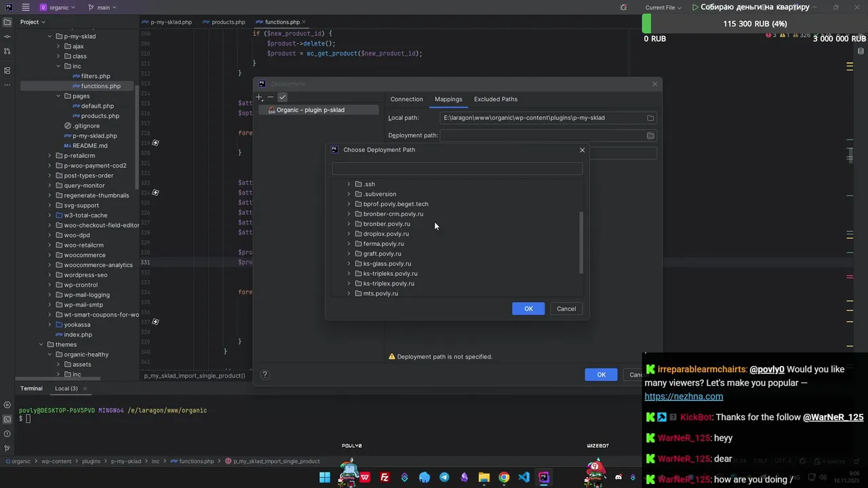Image resolution: width=868 pixels, height=488 pixels.
Task: Close the Local (3) terminal tab
Action: 85,388
